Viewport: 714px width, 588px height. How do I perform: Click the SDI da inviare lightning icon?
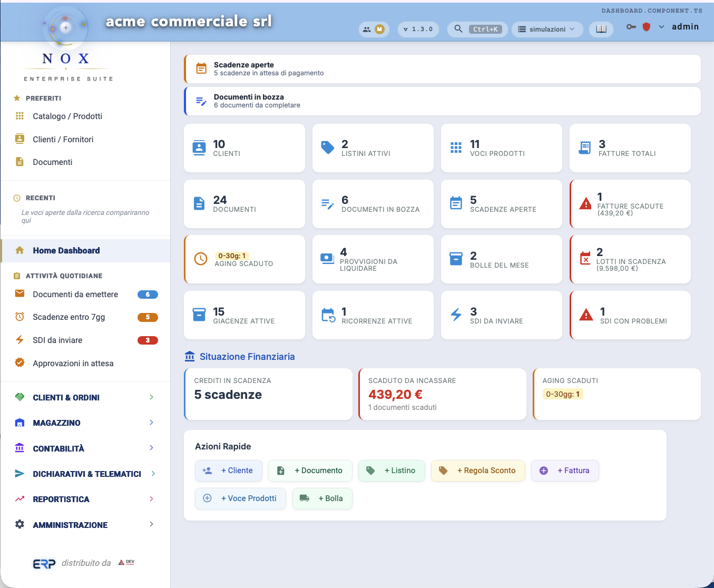tap(19, 340)
